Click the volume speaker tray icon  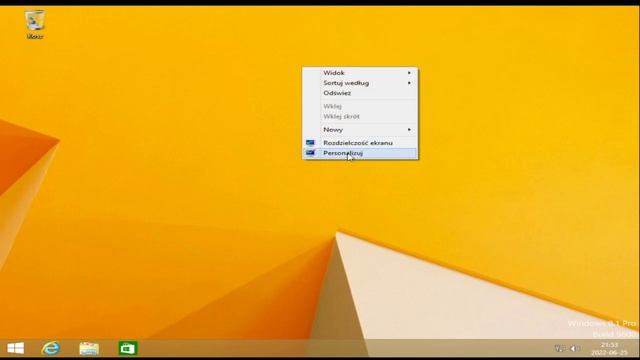click(575, 348)
